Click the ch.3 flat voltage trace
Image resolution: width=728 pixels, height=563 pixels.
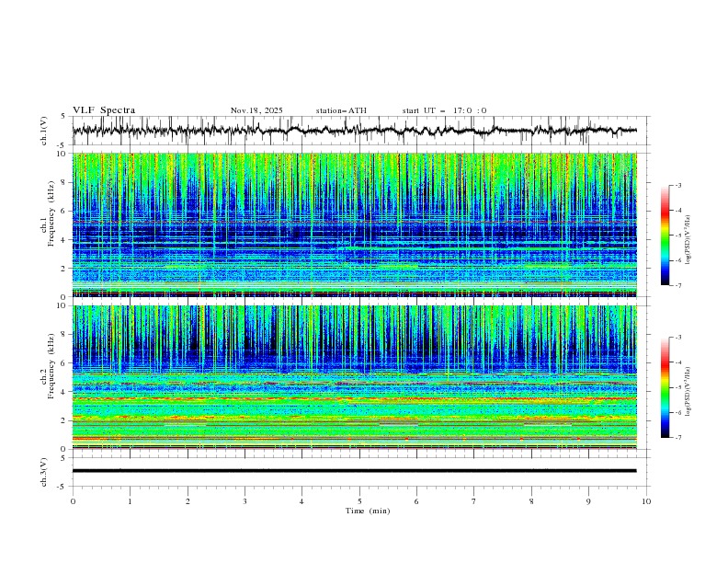click(354, 471)
